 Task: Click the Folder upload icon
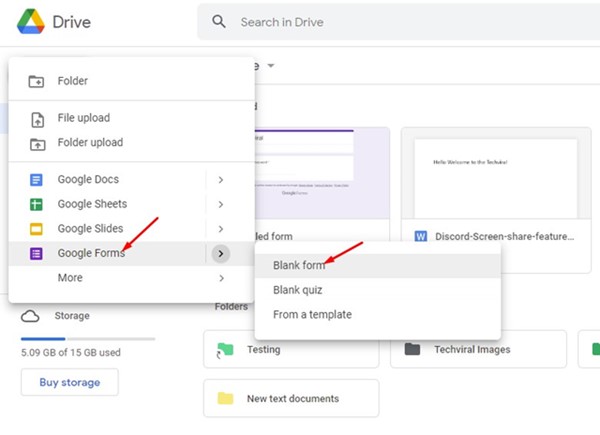click(37, 143)
